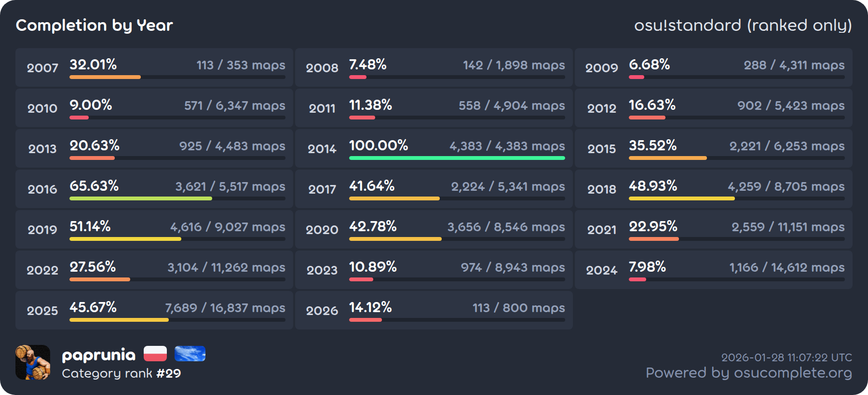Select the 2014 green progress bar
This screenshot has height=395, width=868.
457,158
